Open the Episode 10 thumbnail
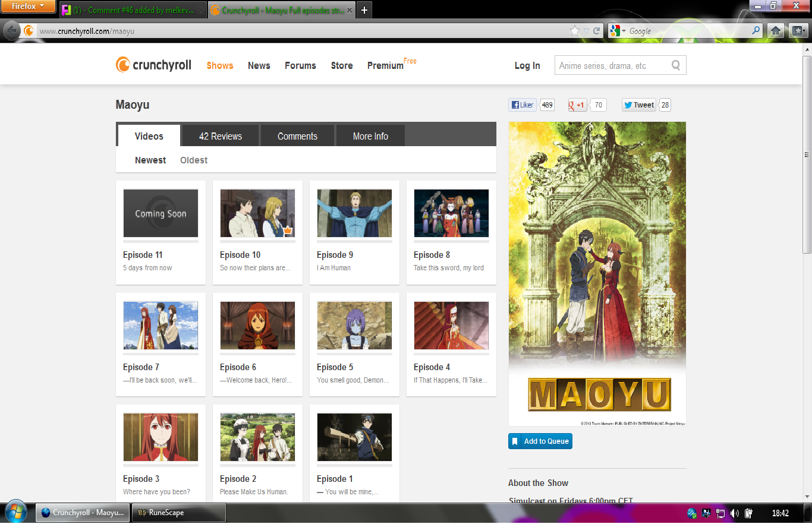Screen dimensions: 812x524 click(x=257, y=213)
